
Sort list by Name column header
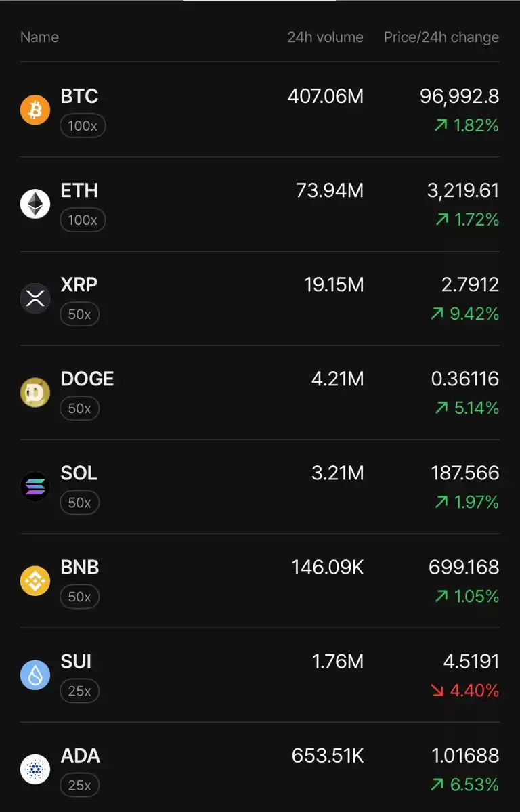click(39, 37)
